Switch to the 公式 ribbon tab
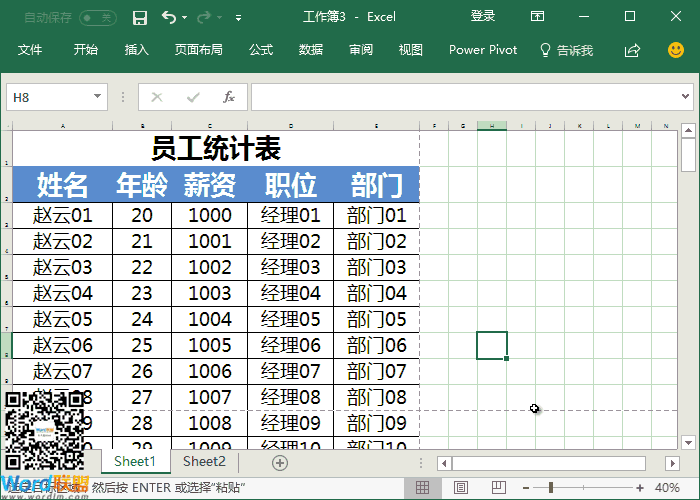The width and height of the screenshot is (700, 500). pos(261,50)
